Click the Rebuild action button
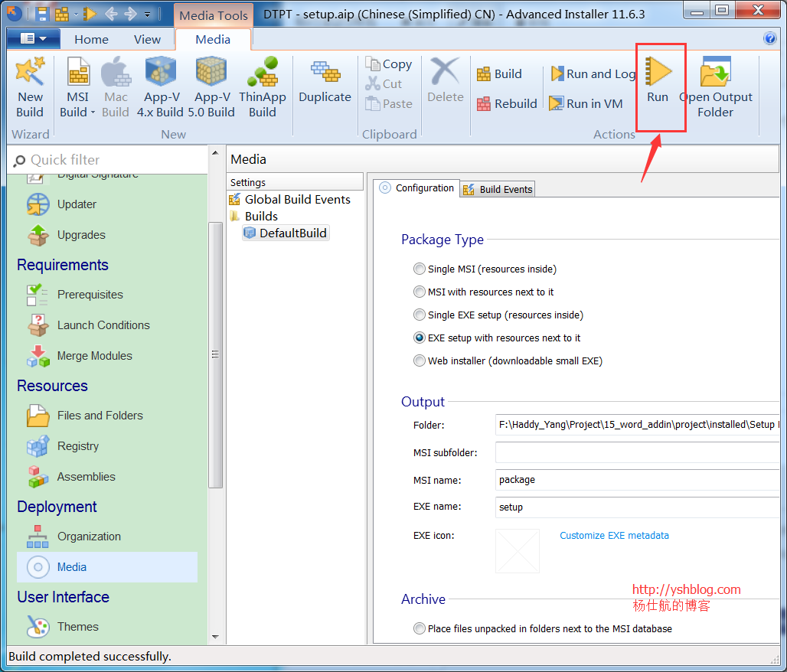The height and width of the screenshot is (672, 787). click(507, 103)
